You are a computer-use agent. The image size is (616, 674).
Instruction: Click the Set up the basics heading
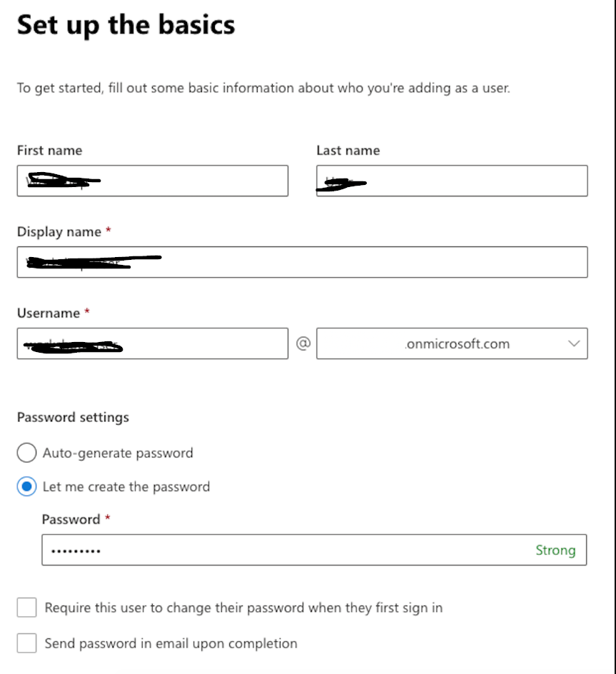point(126,26)
